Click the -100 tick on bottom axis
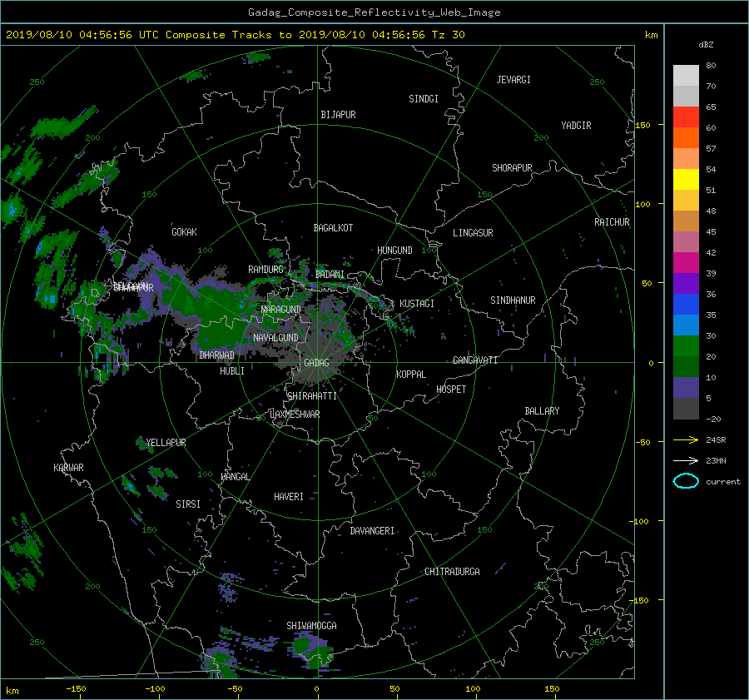The width and height of the screenshot is (749, 700). pyautogui.click(x=155, y=688)
